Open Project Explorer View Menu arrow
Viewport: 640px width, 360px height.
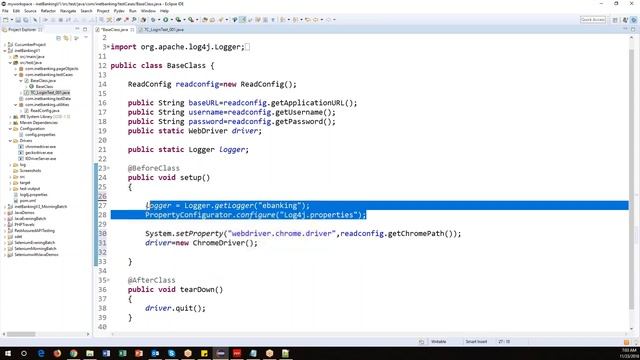tap(86, 38)
